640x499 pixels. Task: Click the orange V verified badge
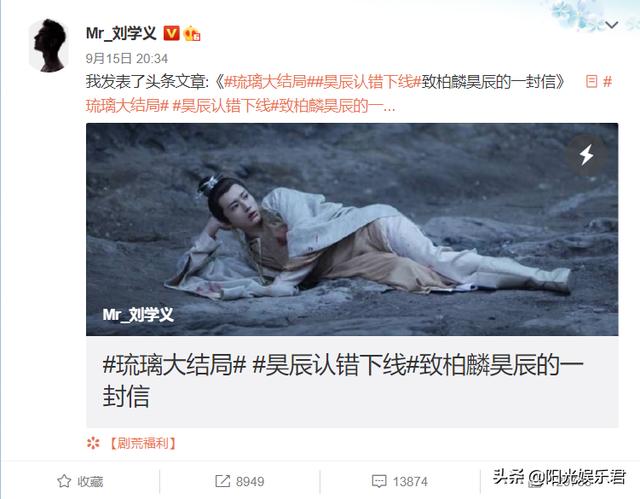[x=171, y=33]
